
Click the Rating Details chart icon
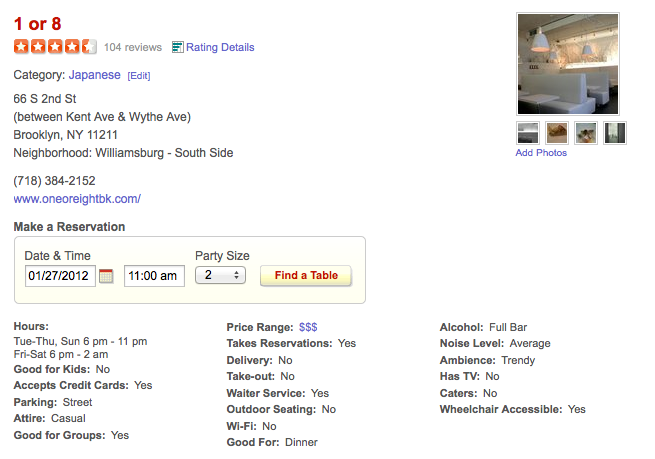coord(178,47)
